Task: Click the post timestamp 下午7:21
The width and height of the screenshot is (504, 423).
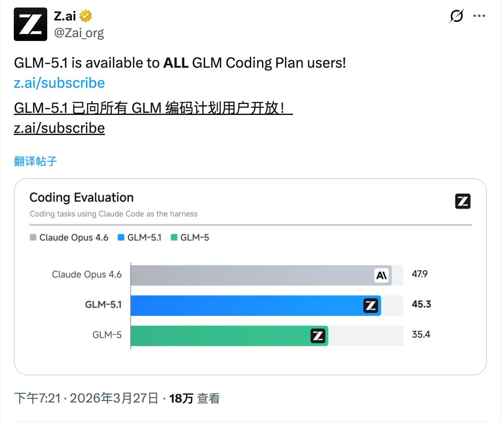Action: [38, 398]
